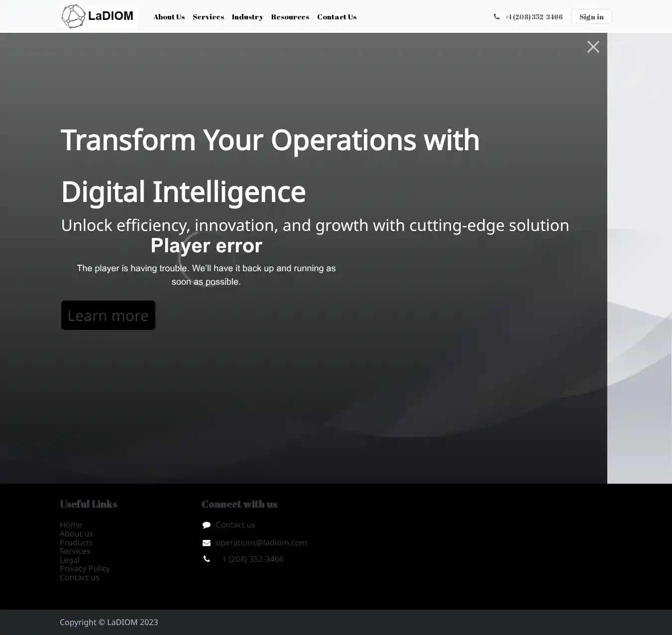This screenshot has width=672, height=635.
Task: Click the phone icon in the header
Action: pyautogui.click(x=496, y=17)
